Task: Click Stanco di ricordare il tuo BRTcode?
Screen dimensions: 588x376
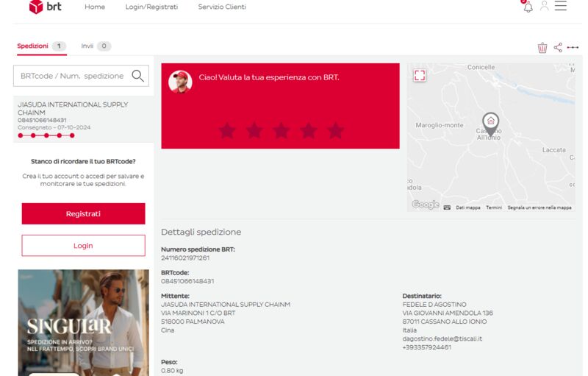Action: 83,161
